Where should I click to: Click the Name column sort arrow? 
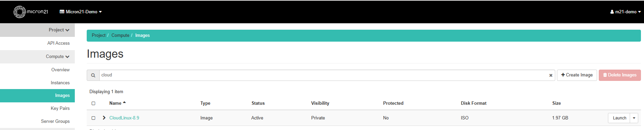[x=124, y=103]
